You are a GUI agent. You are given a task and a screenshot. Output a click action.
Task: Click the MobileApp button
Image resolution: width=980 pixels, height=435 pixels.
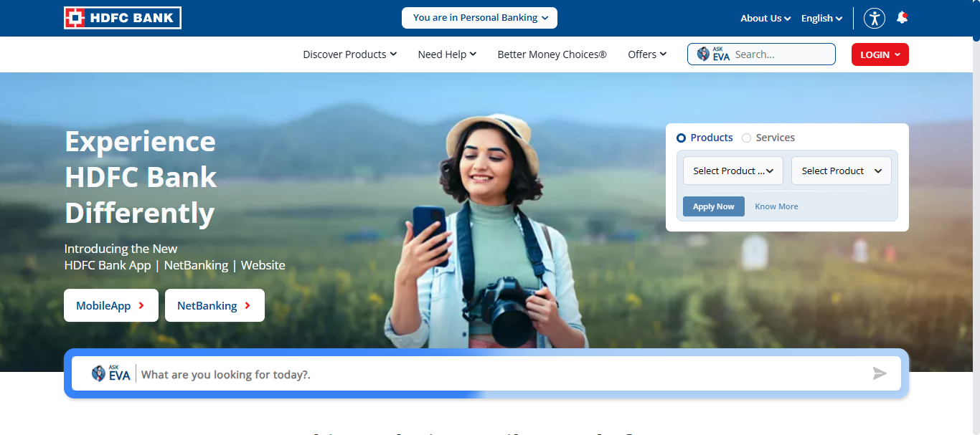(110, 305)
